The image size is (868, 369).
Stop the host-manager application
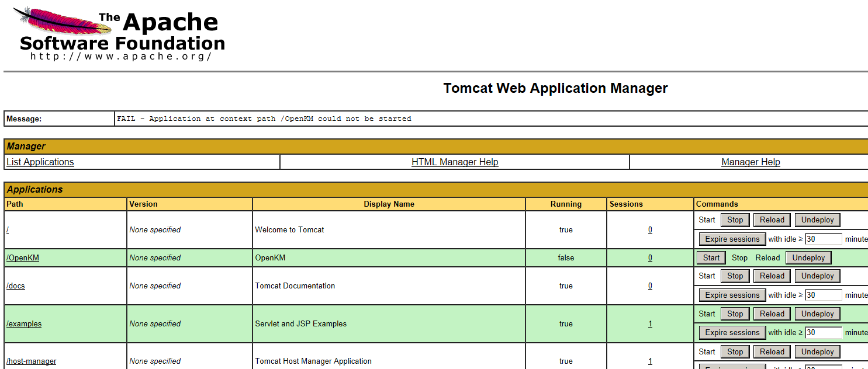pos(735,351)
